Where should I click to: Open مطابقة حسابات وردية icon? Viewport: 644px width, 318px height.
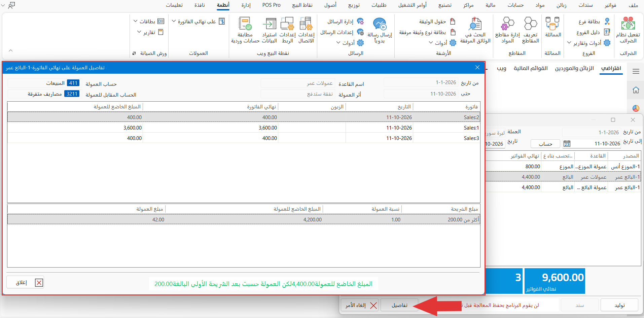click(x=245, y=30)
